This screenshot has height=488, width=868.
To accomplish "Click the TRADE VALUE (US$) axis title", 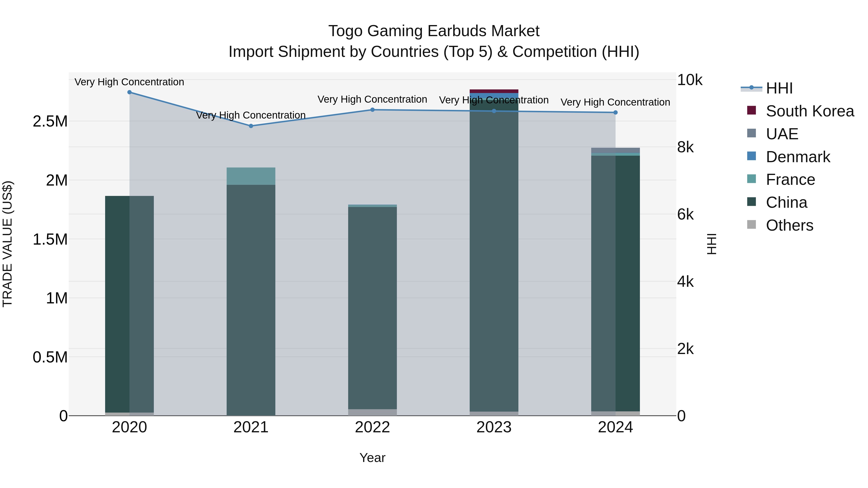I will coord(7,244).
